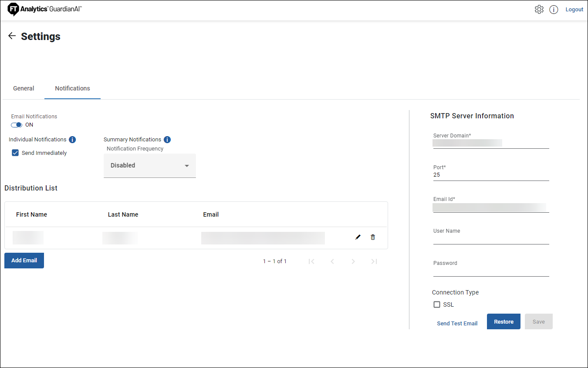Click the Logout link
Image resolution: width=588 pixels, height=368 pixels.
[x=574, y=10]
